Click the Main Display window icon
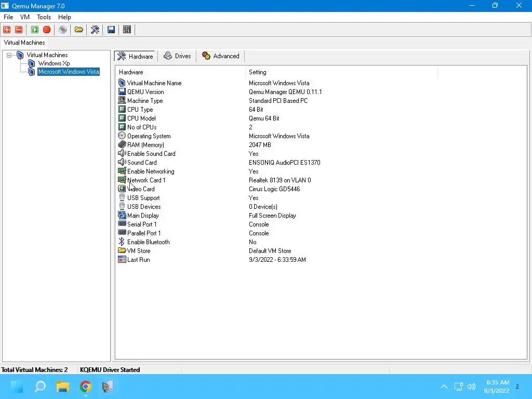Viewport: 532px width, 399px height. (x=122, y=215)
